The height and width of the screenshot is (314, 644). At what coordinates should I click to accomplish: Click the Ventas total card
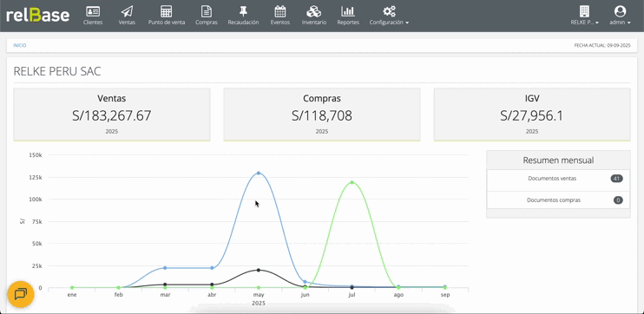(112, 114)
